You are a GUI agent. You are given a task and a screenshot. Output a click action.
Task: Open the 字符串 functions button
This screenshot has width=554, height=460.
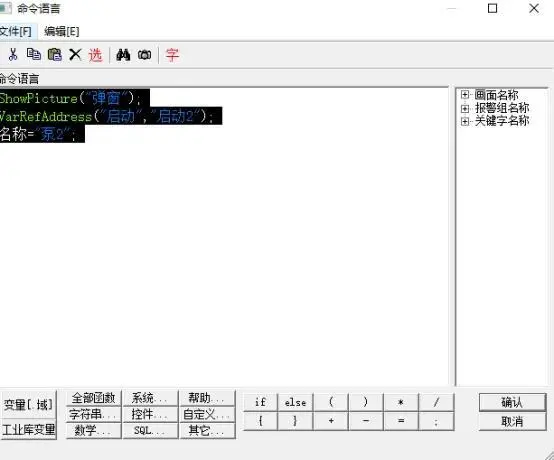(x=94, y=414)
